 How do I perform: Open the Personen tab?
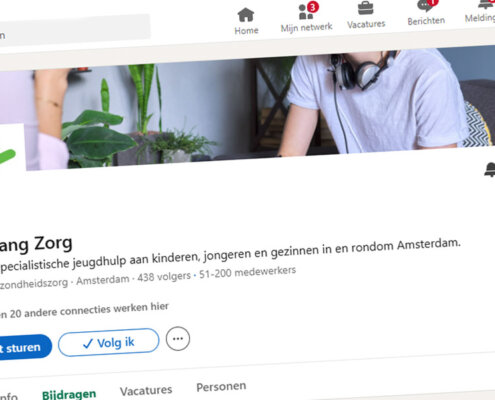click(221, 387)
